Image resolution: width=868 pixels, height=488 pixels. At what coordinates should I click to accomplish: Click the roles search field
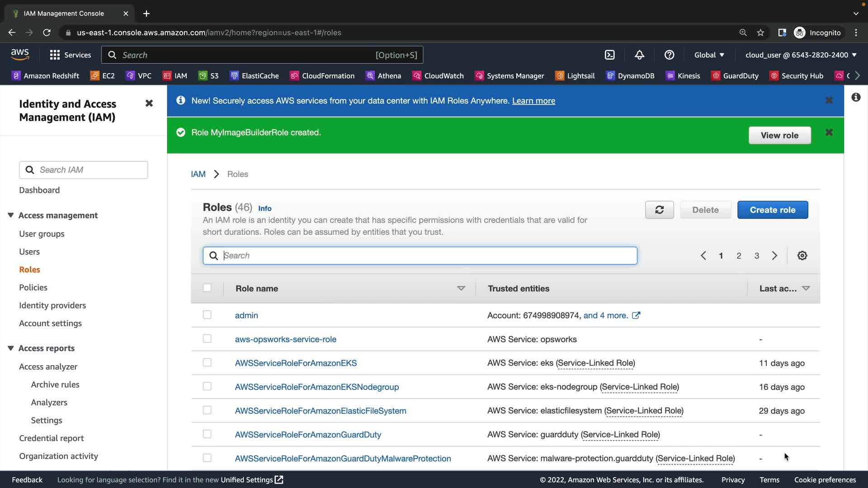420,256
